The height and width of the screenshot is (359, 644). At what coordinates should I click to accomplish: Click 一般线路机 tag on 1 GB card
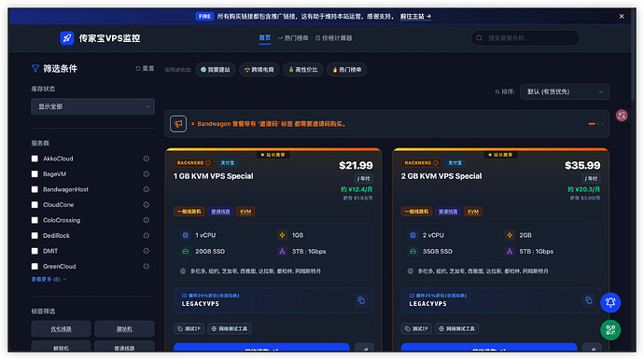tap(189, 212)
